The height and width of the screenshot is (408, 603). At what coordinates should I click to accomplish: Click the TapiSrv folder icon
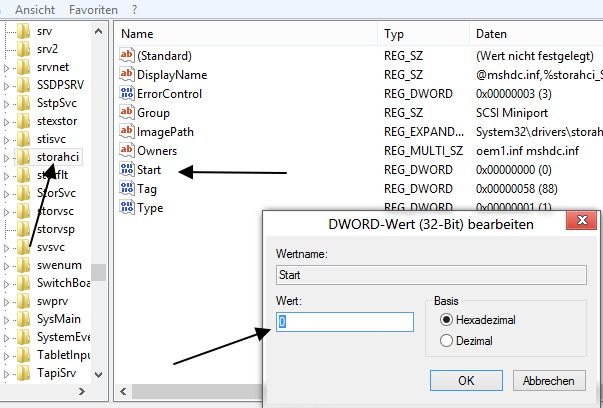click(x=23, y=373)
